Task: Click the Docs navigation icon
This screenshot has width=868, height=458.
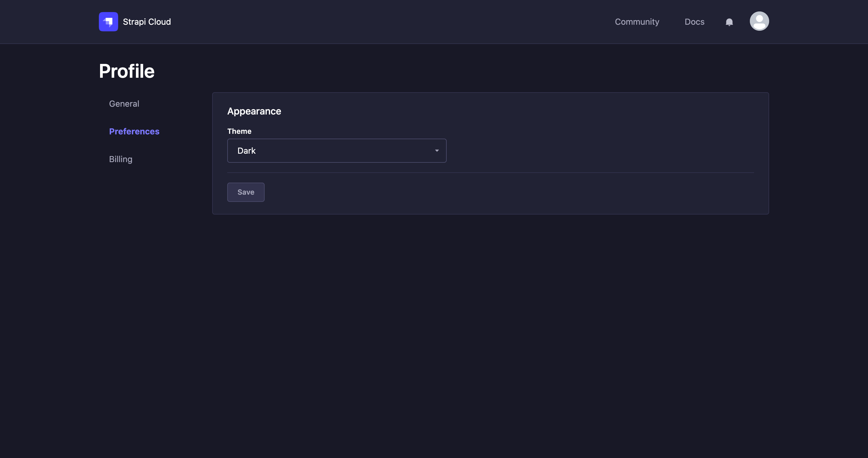Action: point(695,21)
